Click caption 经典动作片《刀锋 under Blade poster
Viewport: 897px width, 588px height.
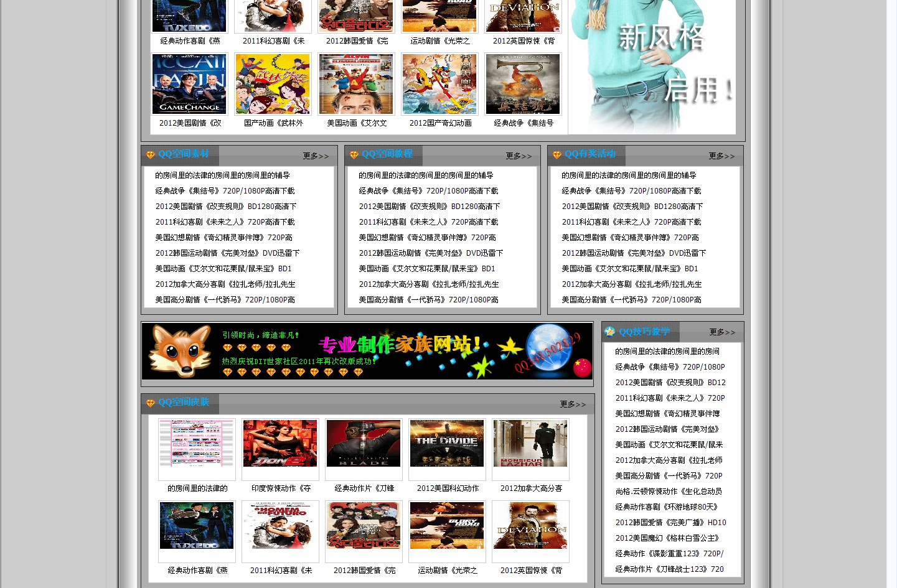click(364, 488)
